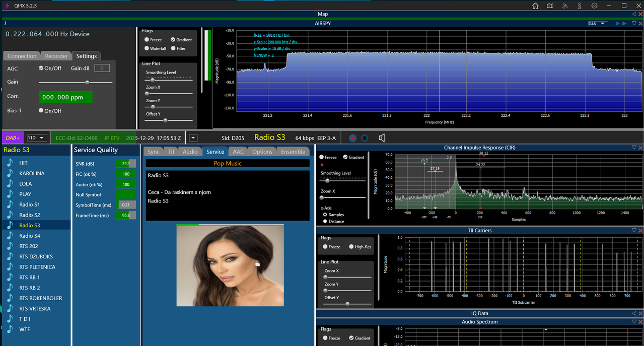Toggle Gradient in the CIR panel
This screenshot has height=346, width=644.
[x=345, y=157]
